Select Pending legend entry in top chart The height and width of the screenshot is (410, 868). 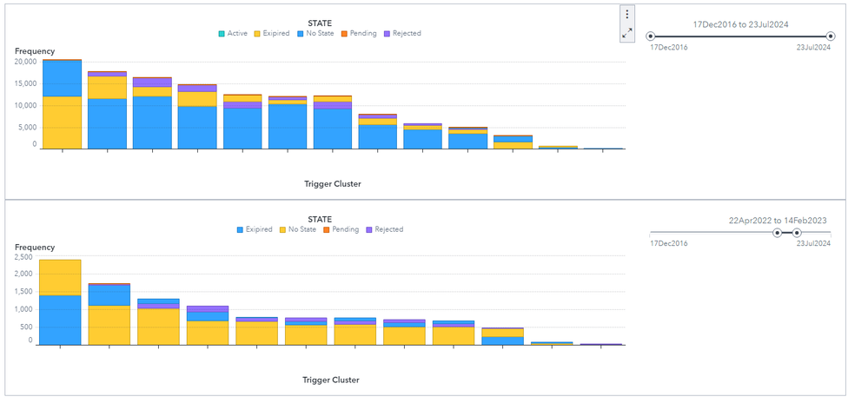click(358, 34)
